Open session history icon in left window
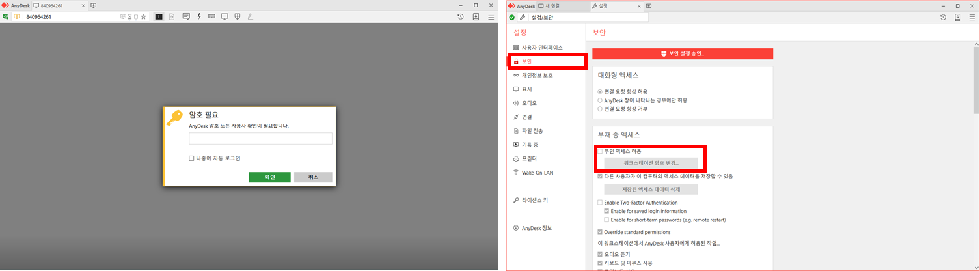The height and width of the screenshot is (271, 980). [461, 17]
